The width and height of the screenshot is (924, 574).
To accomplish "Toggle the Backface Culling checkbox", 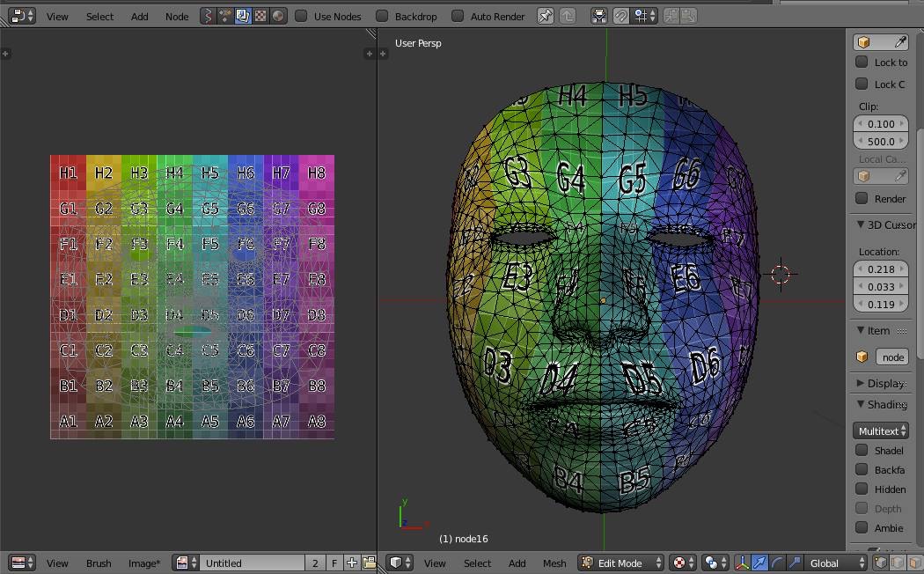I will (862, 470).
